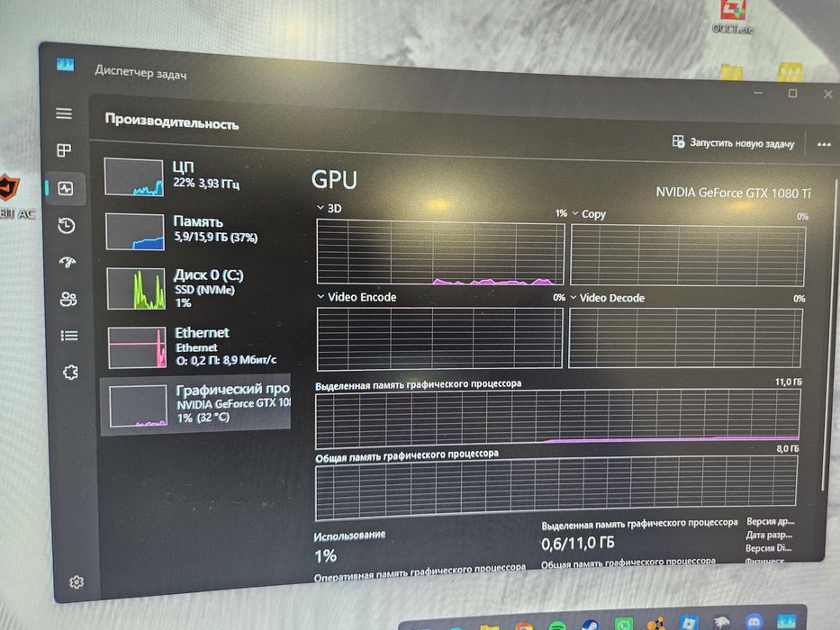Click the performance pane vertical scrollbar
This screenshot has width=840, height=630.
pos(831,335)
